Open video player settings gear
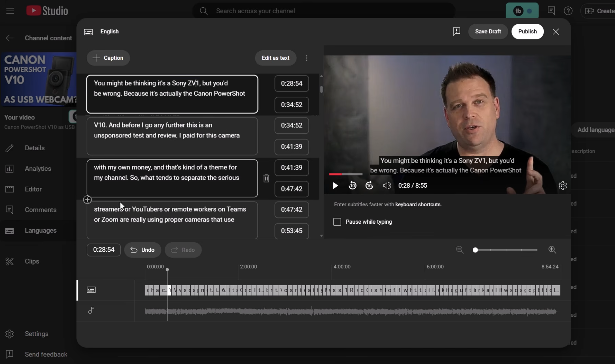615x364 pixels. coord(563,186)
